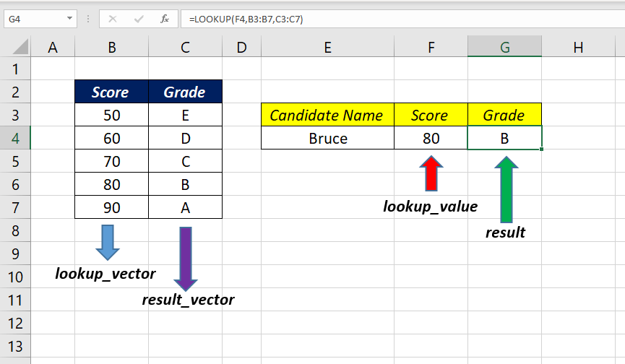Select row 13 header
This screenshot has height=364, width=625.
coord(15,346)
